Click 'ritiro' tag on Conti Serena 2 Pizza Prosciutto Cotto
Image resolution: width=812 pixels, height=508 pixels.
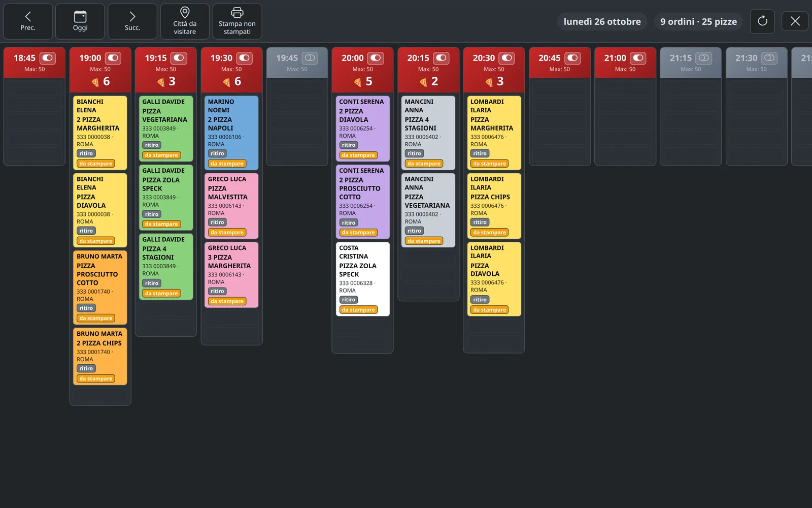(x=349, y=223)
